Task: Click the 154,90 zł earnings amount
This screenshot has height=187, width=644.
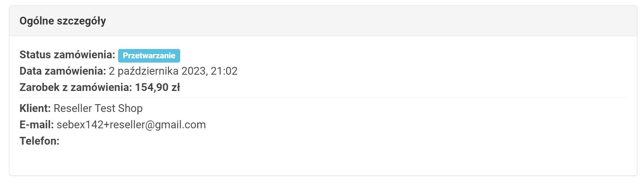Action: tap(157, 87)
